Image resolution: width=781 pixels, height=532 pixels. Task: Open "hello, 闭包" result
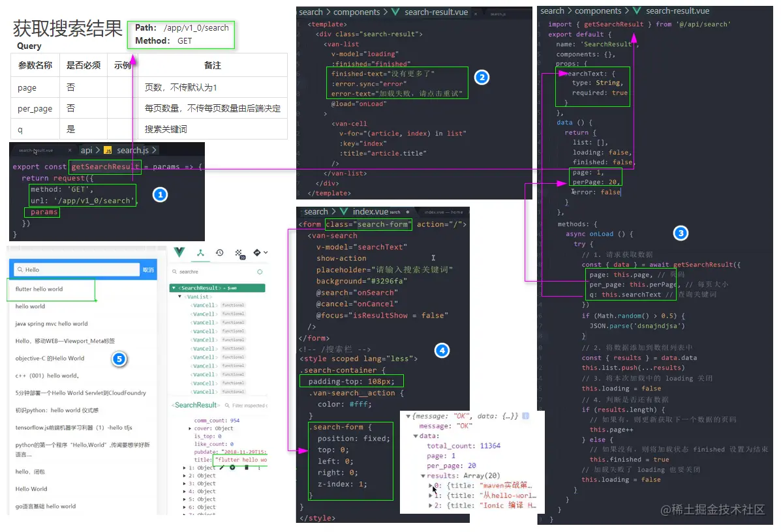(30, 472)
